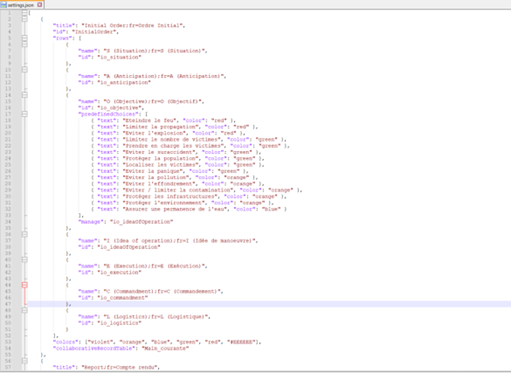Click the "Eviter l'explosion" text value
511x373 pixels.
(x=154, y=133)
